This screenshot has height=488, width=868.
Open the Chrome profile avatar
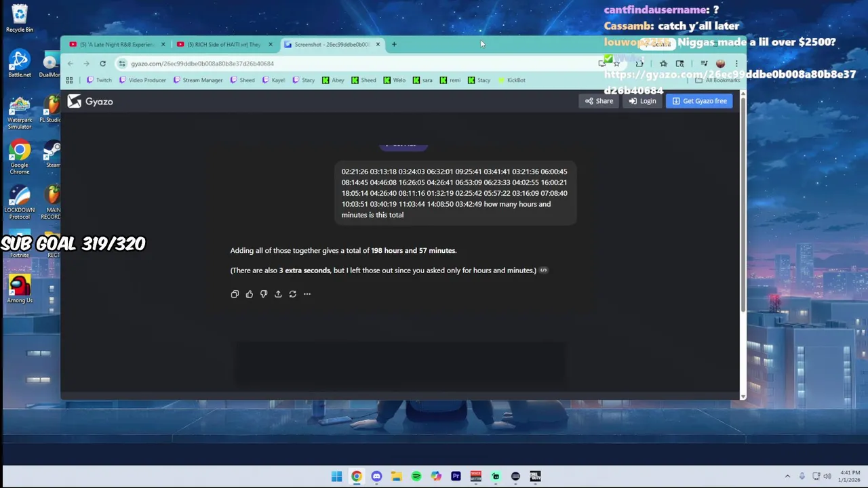pyautogui.click(x=720, y=64)
